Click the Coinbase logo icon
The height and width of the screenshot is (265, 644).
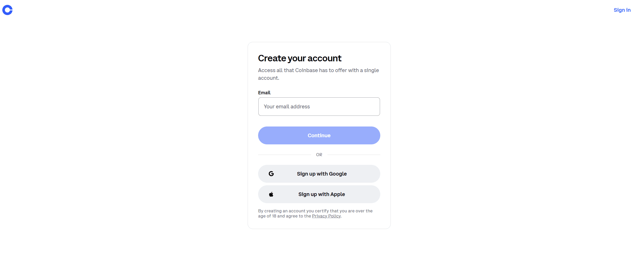(x=7, y=10)
